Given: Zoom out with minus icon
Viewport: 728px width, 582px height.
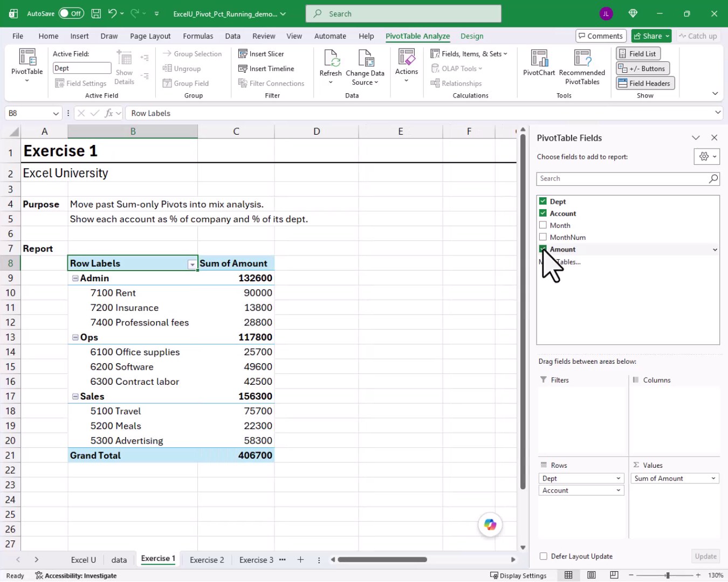Looking at the screenshot, I should [631, 576].
